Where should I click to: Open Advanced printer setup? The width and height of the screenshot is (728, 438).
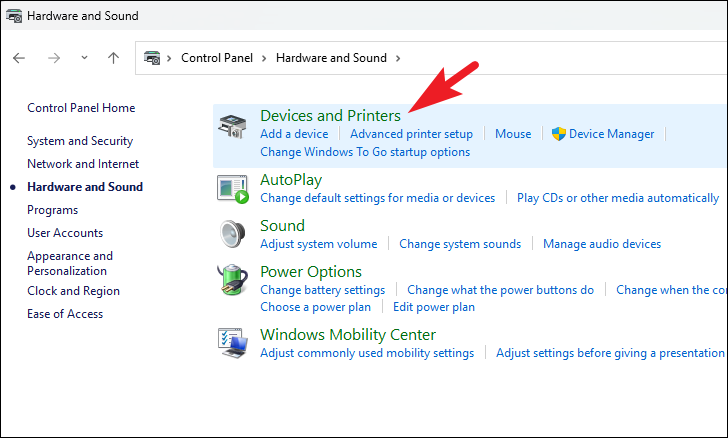(411, 134)
